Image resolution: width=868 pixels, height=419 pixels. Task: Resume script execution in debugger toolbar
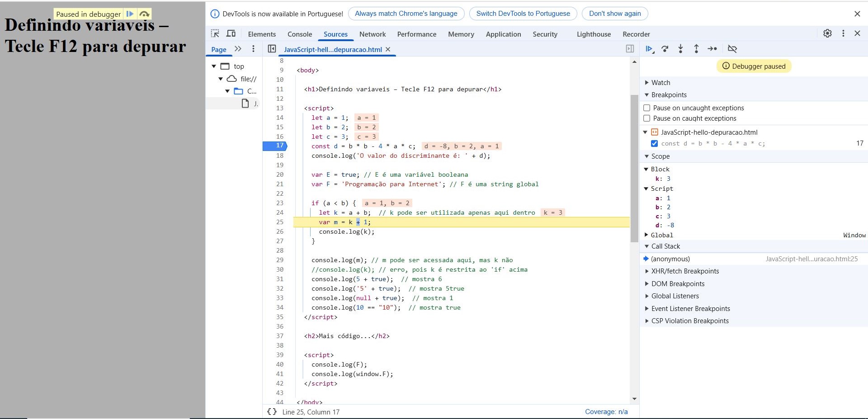pyautogui.click(x=649, y=49)
